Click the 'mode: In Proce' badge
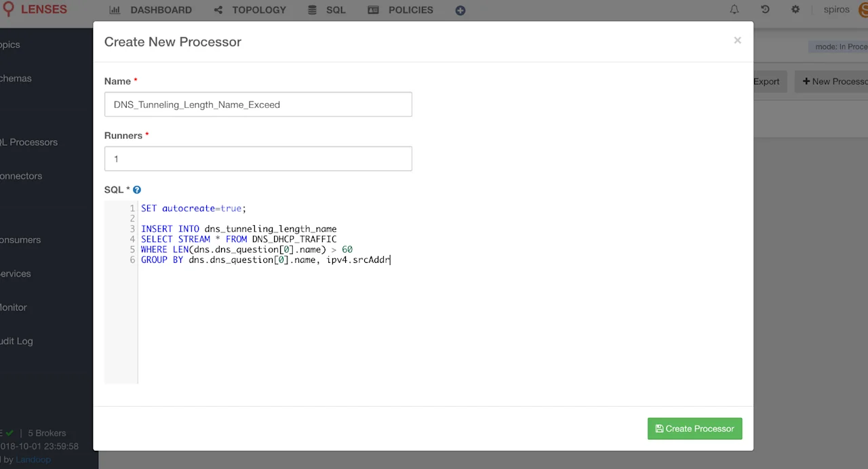The image size is (868, 469). click(x=837, y=47)
